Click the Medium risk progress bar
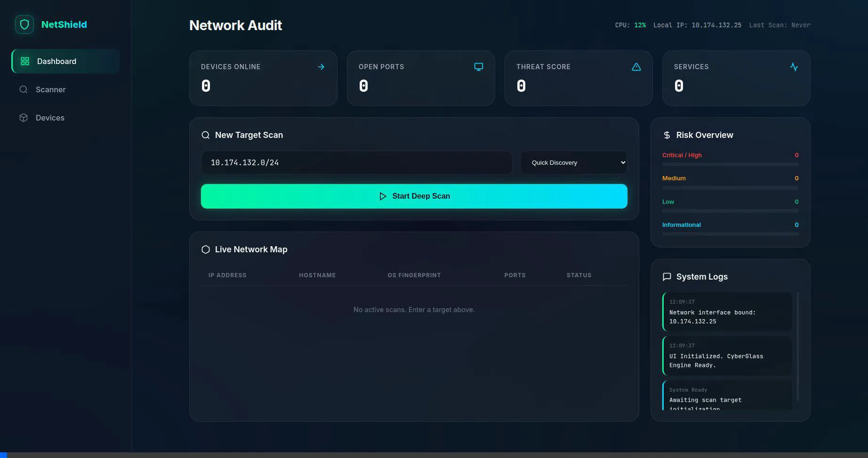 tap(731, 187)
